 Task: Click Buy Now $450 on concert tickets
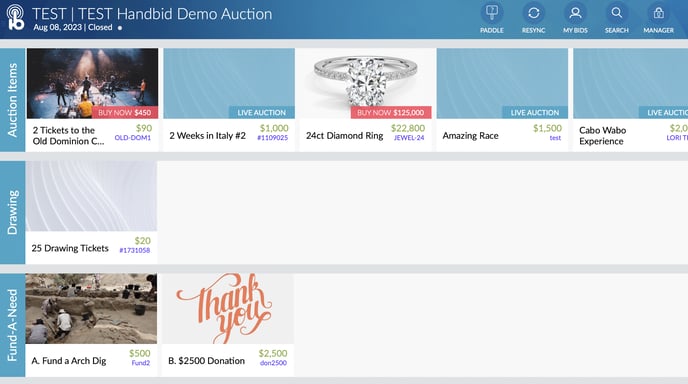(125, 112)
